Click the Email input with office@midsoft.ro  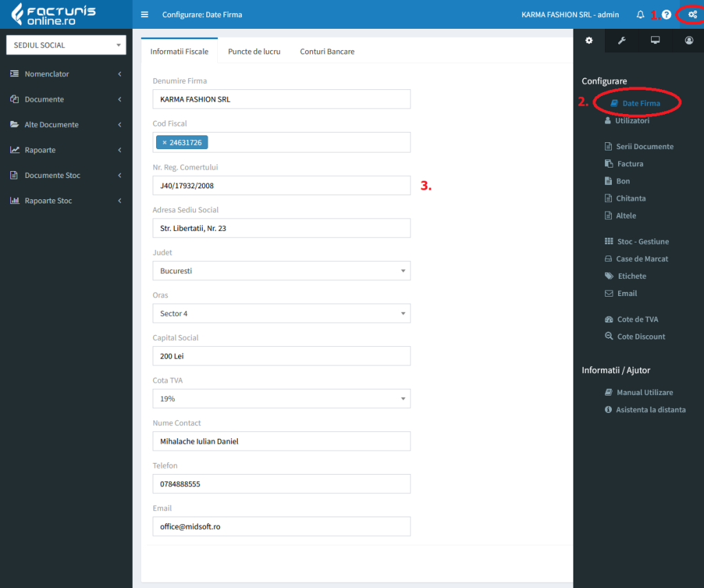pos(281,527)
